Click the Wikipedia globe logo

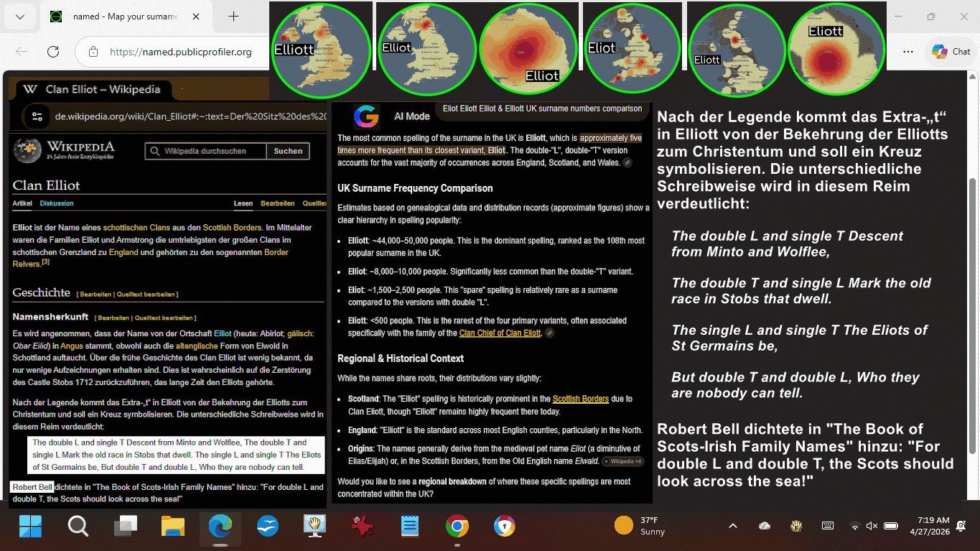pyautogui.click(x=27, y=150)
